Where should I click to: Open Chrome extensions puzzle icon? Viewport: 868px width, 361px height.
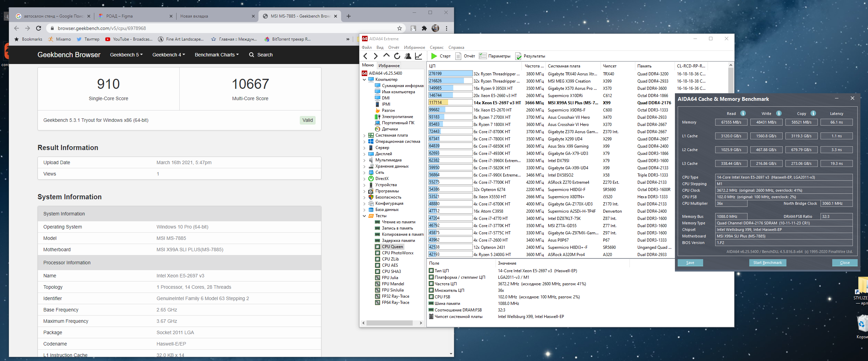tap(424, 28)
